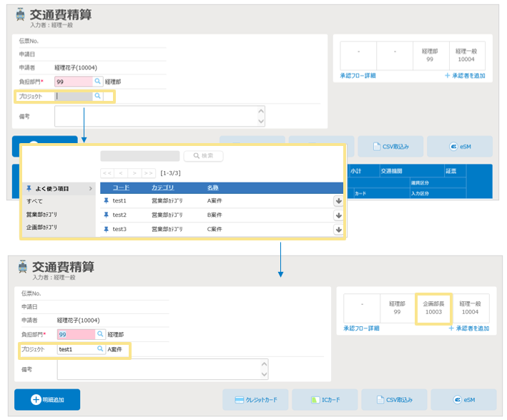Image resolution: width=507 pixels, height=420 pixels.
Task: Click the eSM button in the bottom form
Action: tap(463, 399)
